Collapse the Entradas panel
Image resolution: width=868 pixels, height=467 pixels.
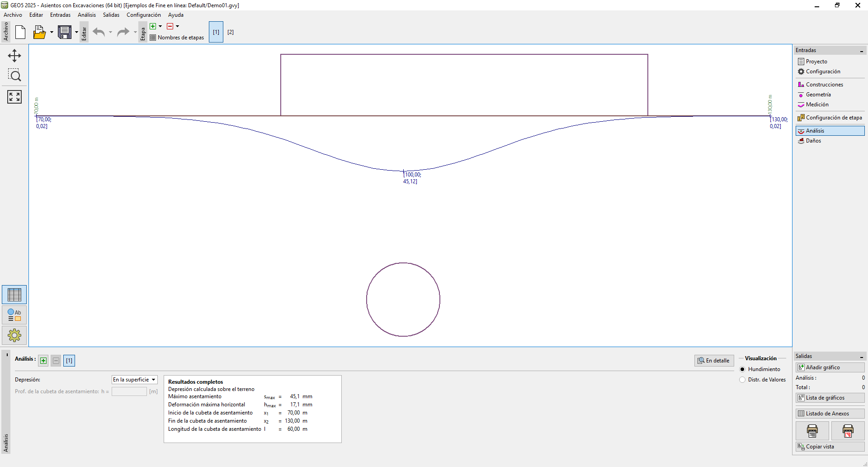pos(862,51)
